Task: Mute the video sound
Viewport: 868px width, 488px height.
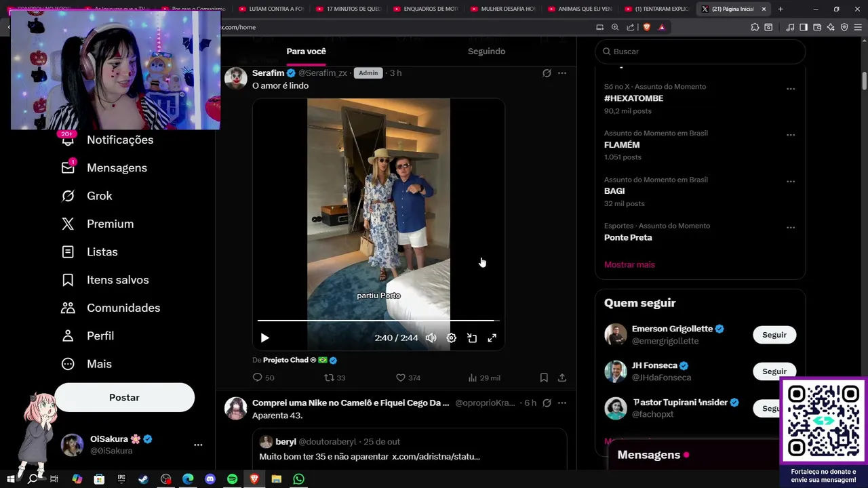Action: tap(431, 338)
